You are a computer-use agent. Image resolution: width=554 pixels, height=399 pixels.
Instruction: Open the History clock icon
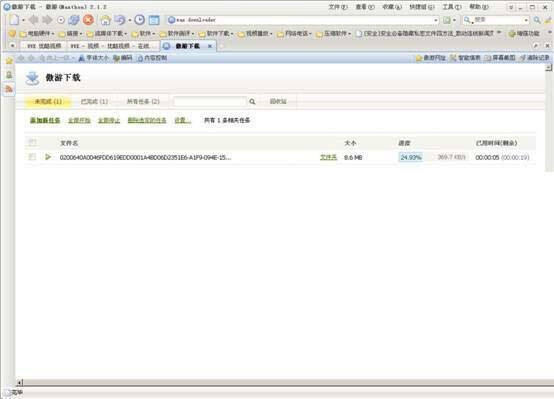(x=140, y=20)
